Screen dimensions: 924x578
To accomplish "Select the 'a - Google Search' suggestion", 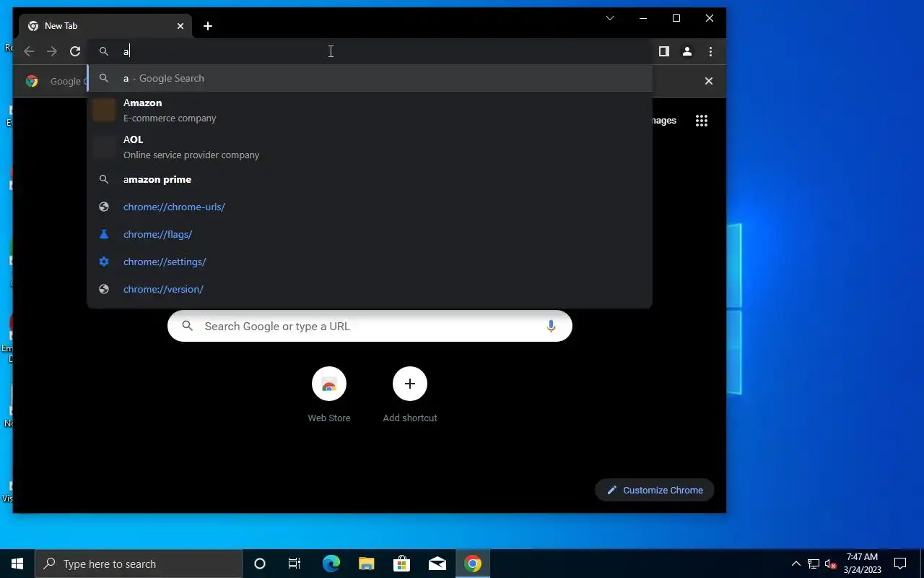I will click(x=370, y=78).
